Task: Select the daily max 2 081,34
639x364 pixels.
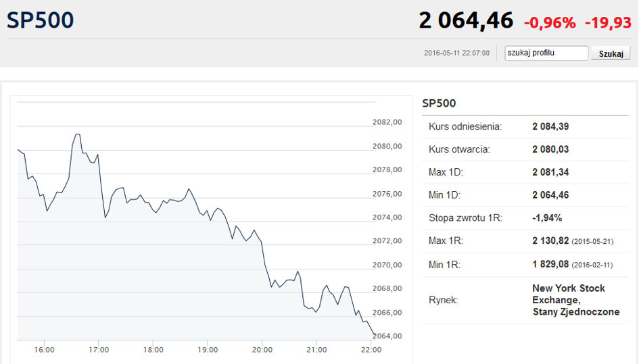Action: click(x=550, y=172)
